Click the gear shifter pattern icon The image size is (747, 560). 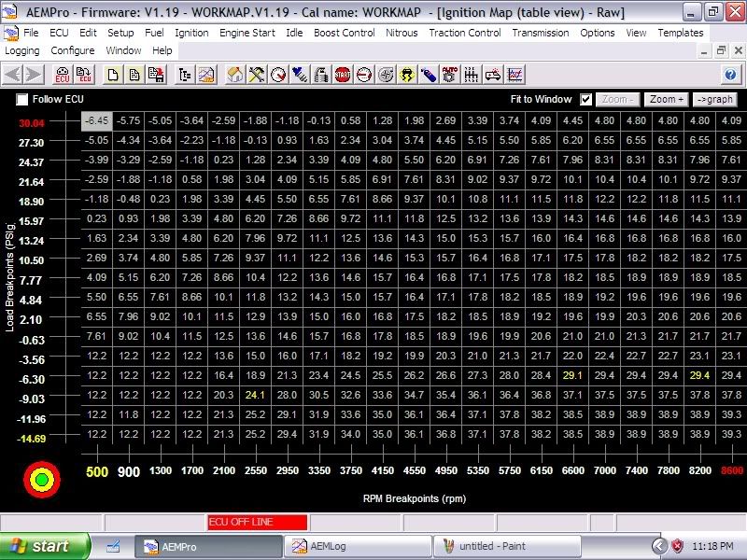472,75
